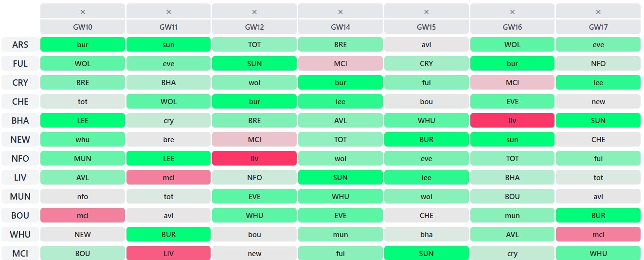
Task: Remove gameweek GW12 using its × button
Action: point(254,12)
